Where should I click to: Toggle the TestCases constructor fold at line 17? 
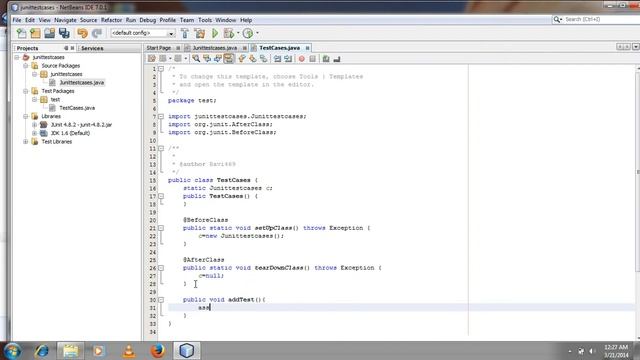161,196
